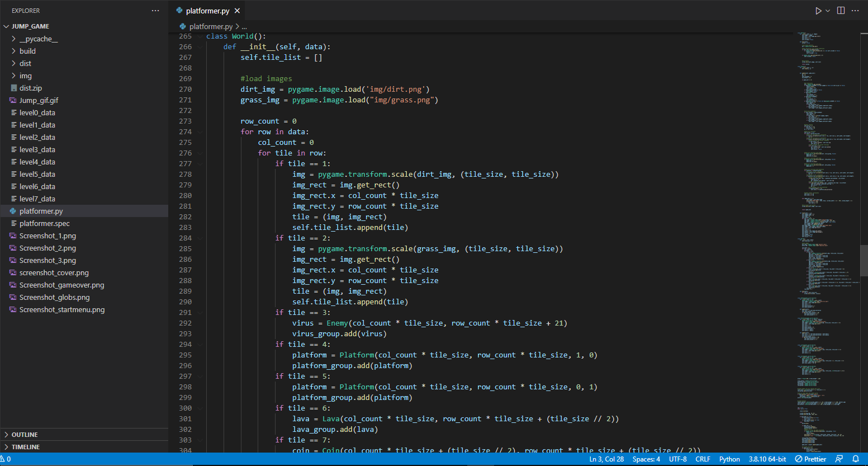This screenshot has height=466, width=868.
Task: Open Explorer more actions ellipsis menu
Action: 155,11
